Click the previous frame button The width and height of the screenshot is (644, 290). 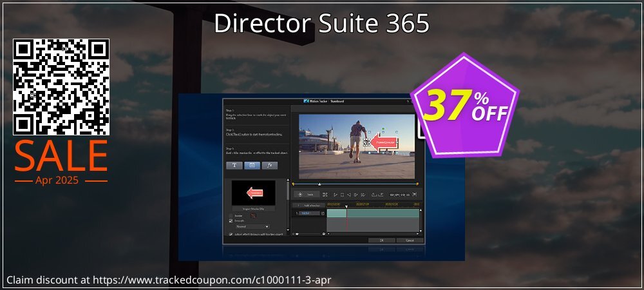click(x=348, y=194)
